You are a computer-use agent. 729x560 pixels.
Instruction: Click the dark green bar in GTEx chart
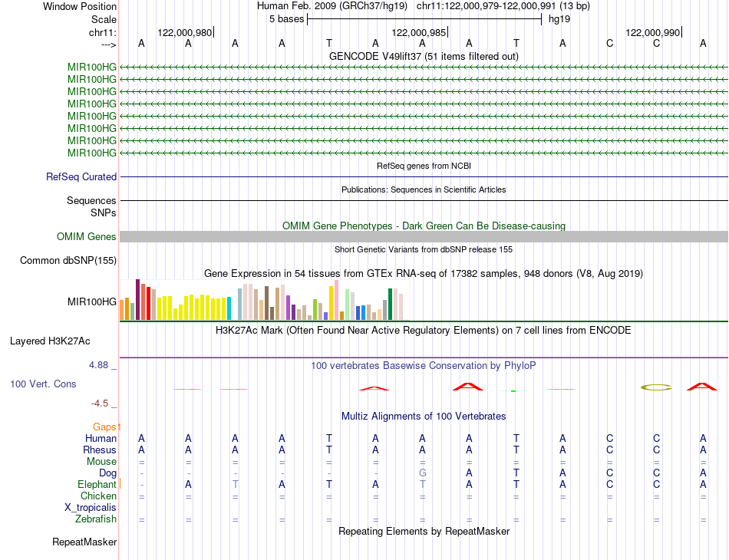[x=391, y=304]
